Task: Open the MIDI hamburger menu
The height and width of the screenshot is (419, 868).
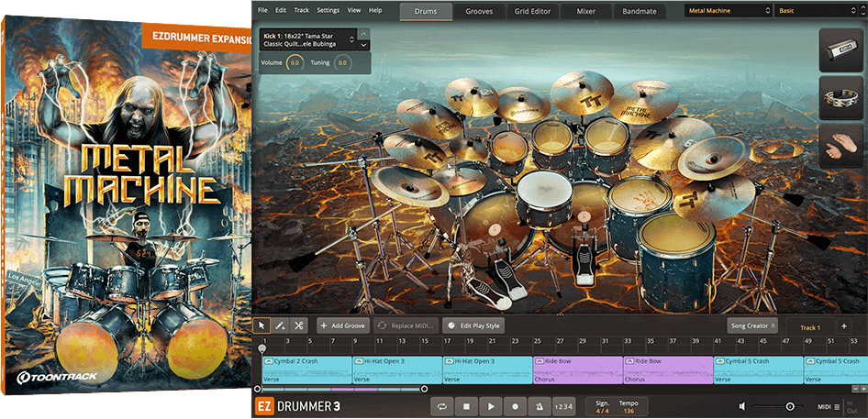Action: tap(837, 407)
